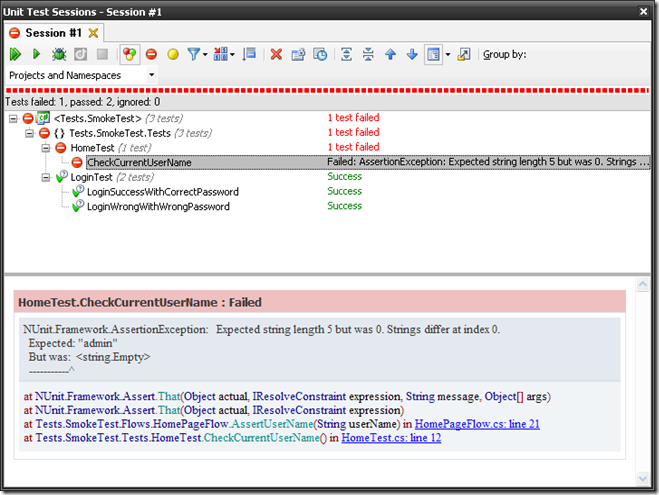The height and width of the screenshot is (495, 659).
Task: Toggle the output panel view icon
Action: 433,54
